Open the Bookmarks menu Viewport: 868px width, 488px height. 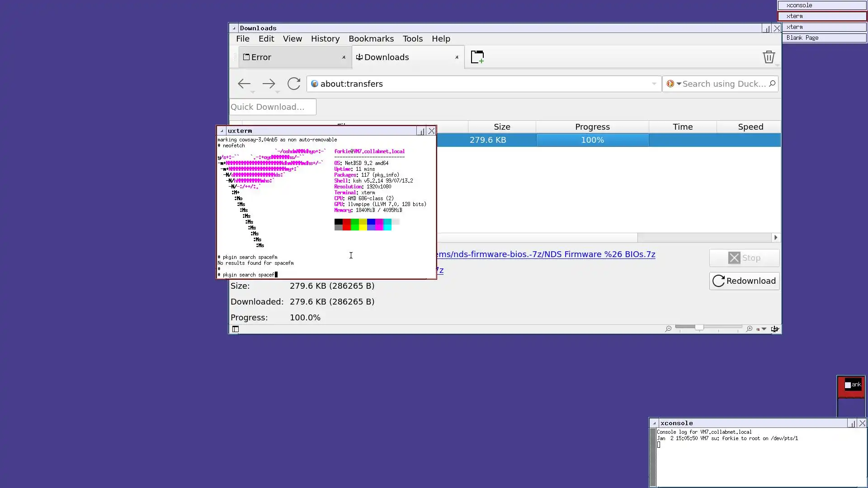[x=371, y=39]
